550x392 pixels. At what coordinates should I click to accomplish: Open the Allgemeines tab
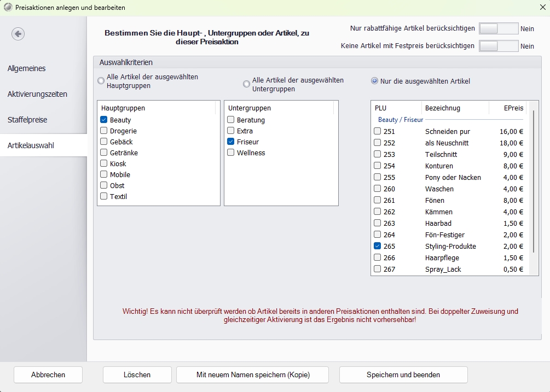[x=27, y=68]
